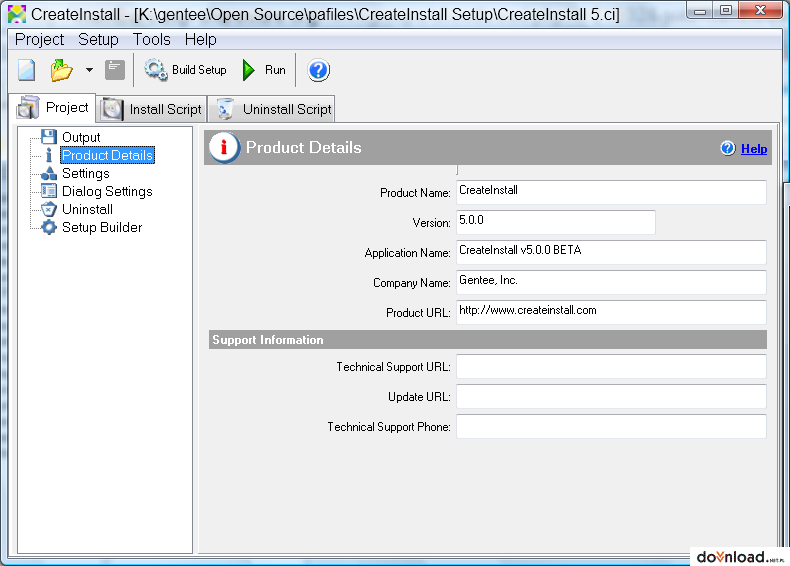790x566 pixels.
Task: Click the Install Script CD icon
Action: pos(111,109)
